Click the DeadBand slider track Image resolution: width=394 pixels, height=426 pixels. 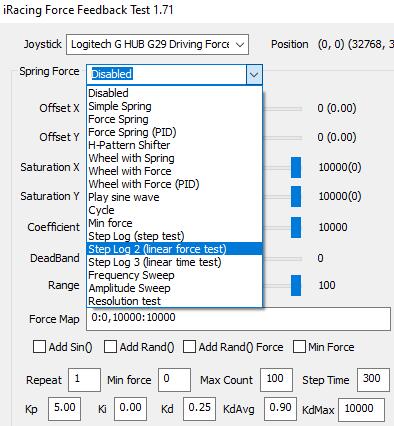[283, 259]
